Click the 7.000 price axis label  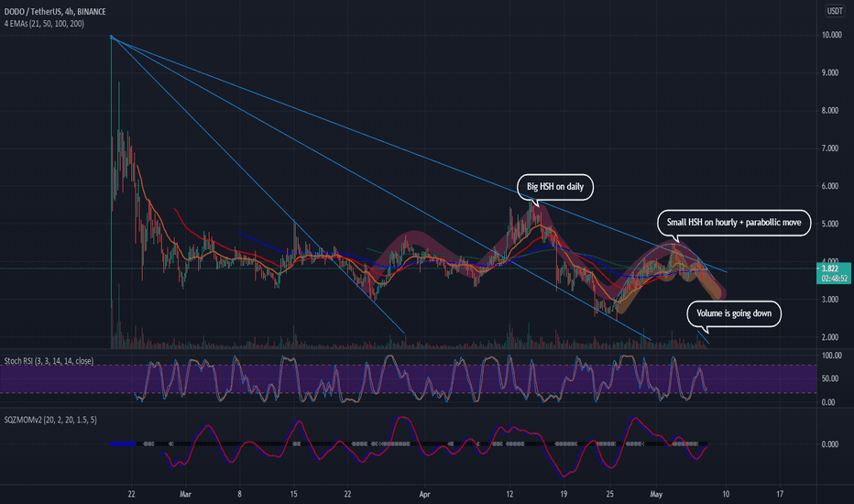(830, 148)
